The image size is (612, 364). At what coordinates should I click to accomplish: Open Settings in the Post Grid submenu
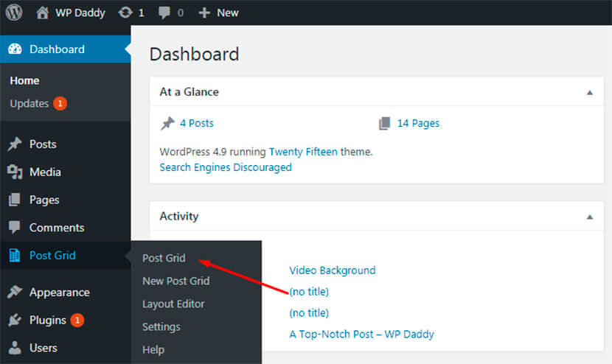(x=161, y=327)
